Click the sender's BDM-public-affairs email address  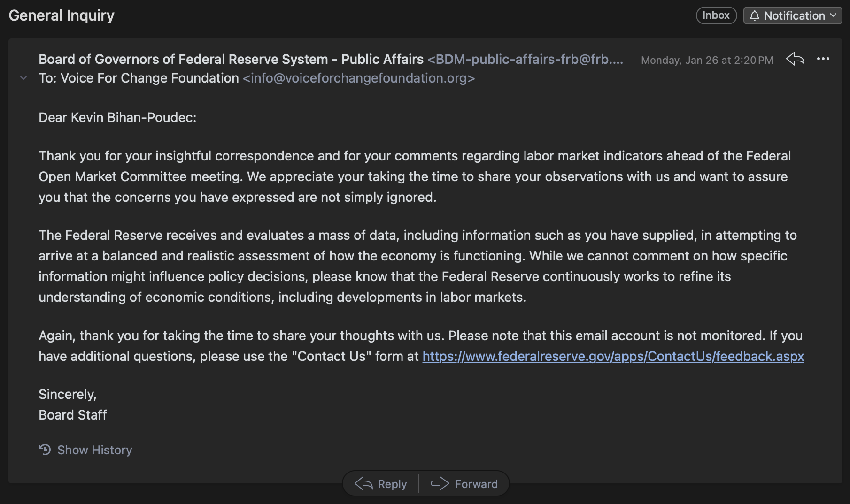(x=525, y=60)
